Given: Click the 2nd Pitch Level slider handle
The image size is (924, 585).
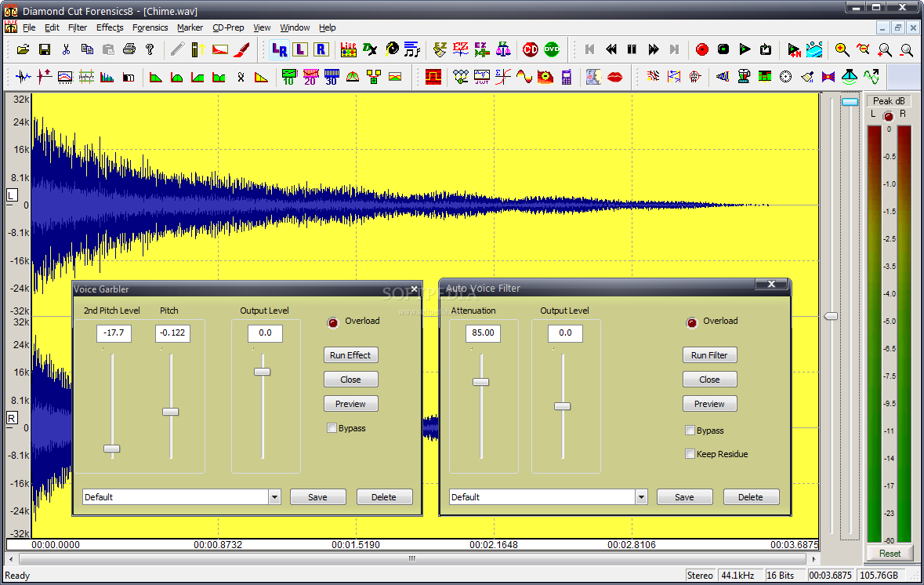Looking at the screenshot, I should click(x=112, y=449).
